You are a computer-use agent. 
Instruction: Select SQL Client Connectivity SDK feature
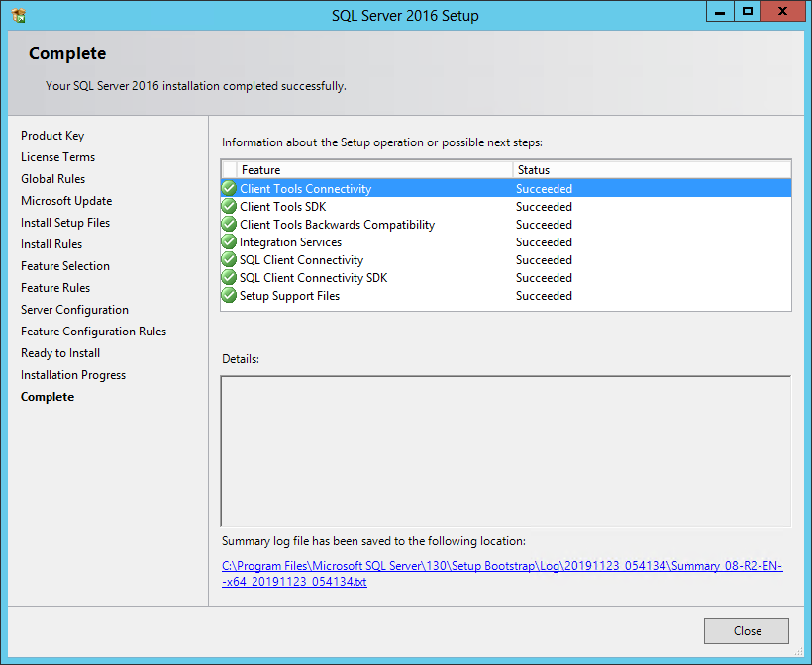(x=506, y=278)
